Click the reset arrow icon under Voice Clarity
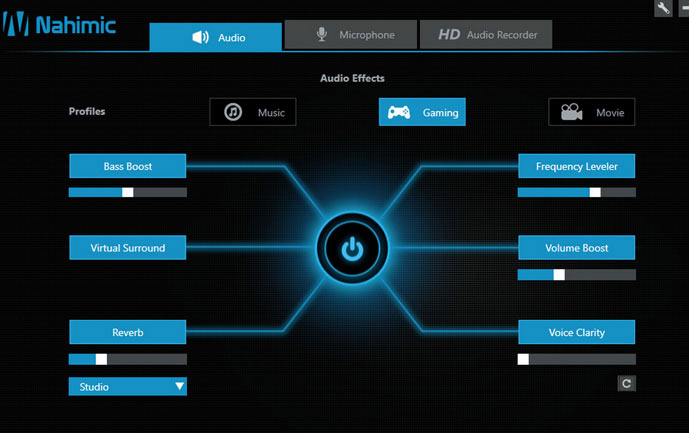The height and width of the screenshot is (433, 689). pos(626,383)
